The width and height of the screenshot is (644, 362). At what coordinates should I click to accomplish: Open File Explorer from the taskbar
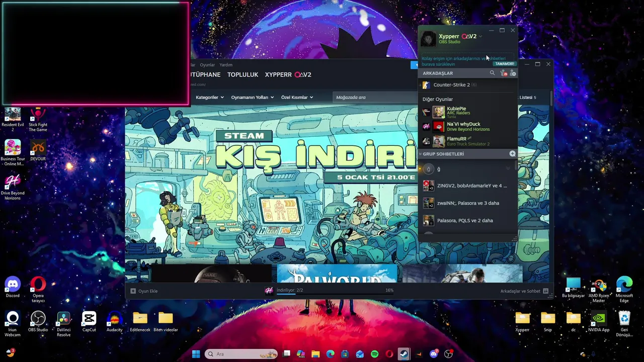click(x=315, y=354)
